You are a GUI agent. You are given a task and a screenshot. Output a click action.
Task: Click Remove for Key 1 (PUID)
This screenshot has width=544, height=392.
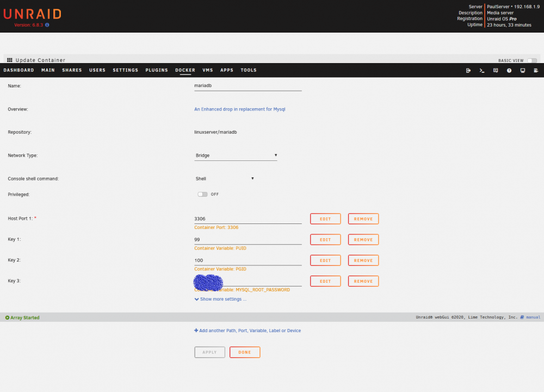(x=363, y=240)
